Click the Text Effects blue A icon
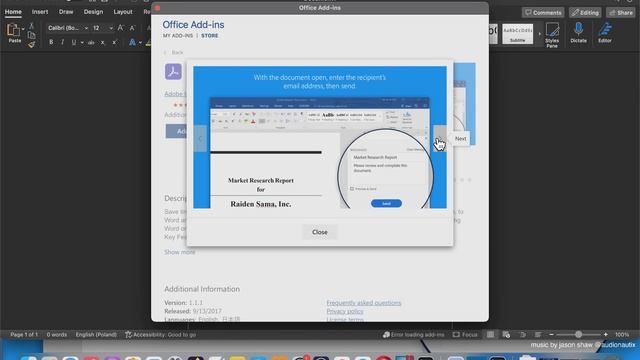Screen dimensions: 640x360 click(x=132, y=42)
